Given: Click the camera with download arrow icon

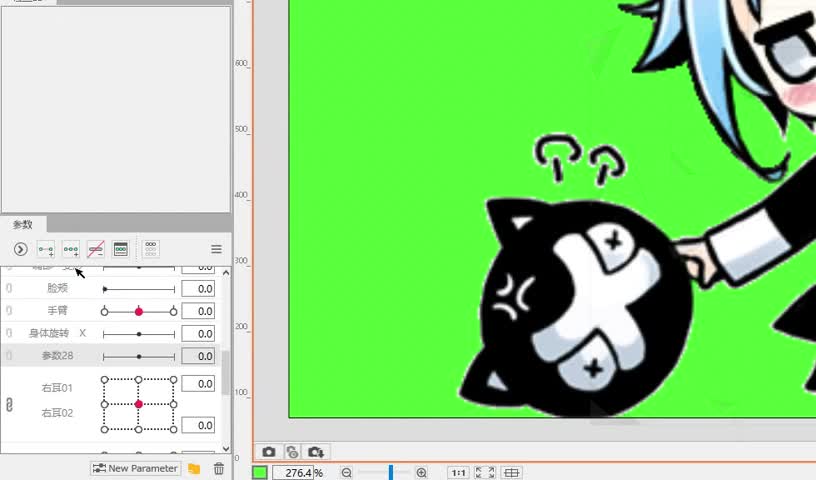Looking at the screenshot, I should [x=316, y=452].
